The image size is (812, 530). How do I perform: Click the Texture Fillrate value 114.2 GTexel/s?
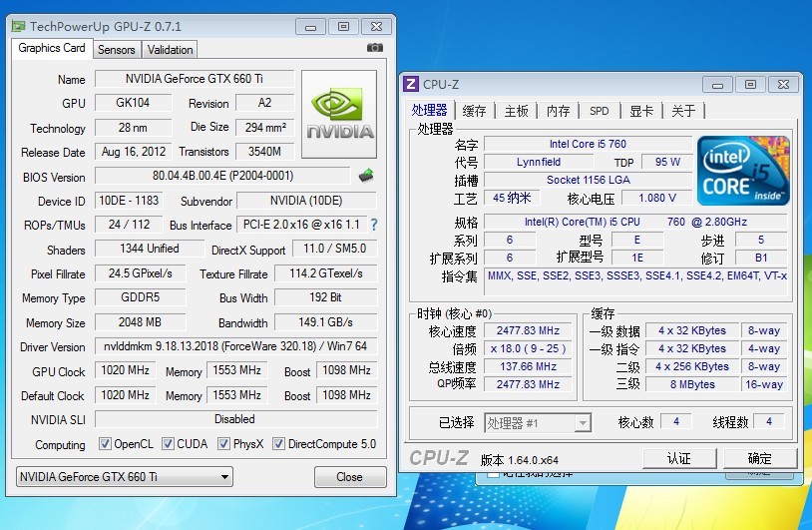pos(326,273)
